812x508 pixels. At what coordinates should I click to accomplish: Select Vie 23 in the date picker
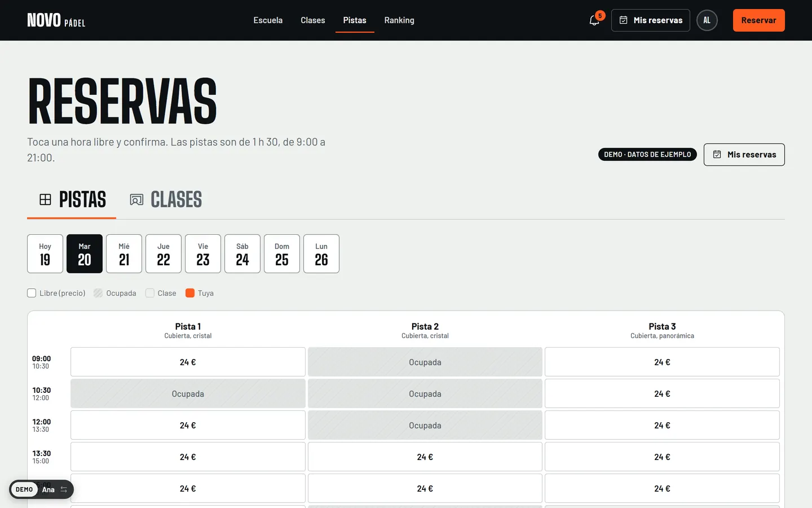[203, 254]
